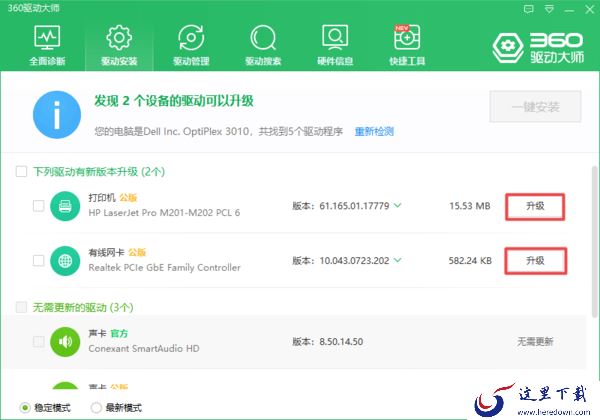The width and height of the screenshot is (600, 420).
Task: Tick the checkbox for the 有线网卡 driver
Action: tap(38, 260)
